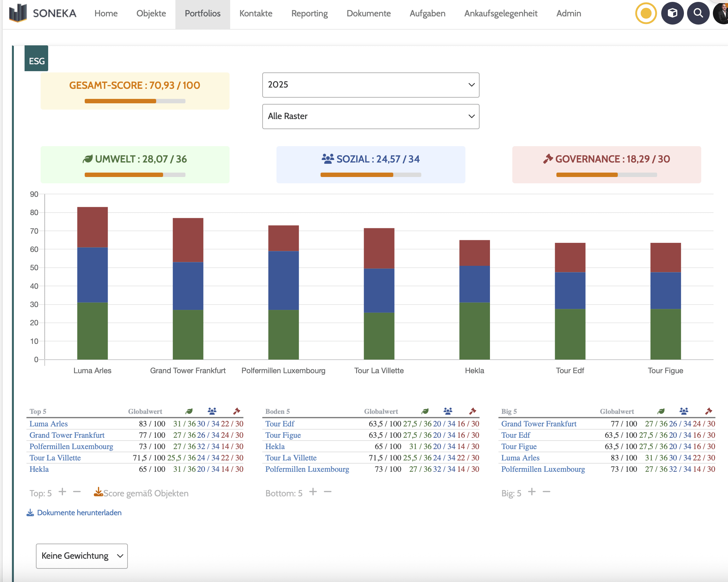Viewport: 728px width, 582px height.
Task: Click the leaf column icon in Top 5 table
Action: click(x=189, y=411)
